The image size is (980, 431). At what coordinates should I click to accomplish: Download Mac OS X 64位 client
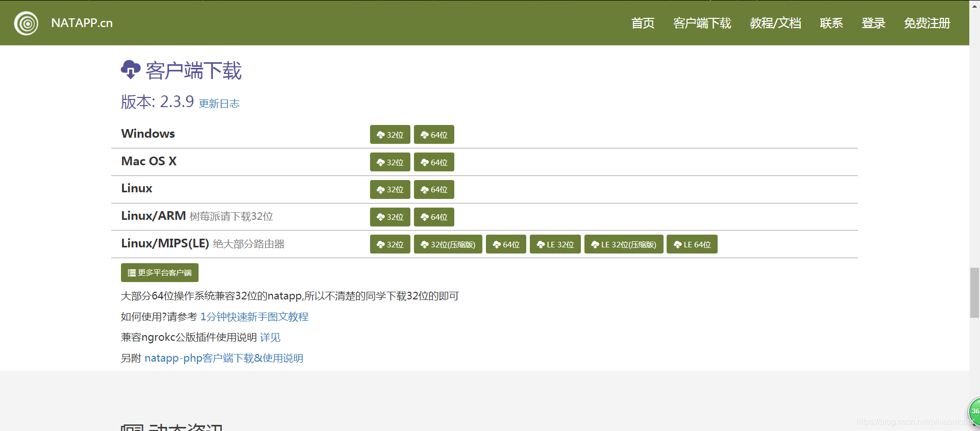pyautogui.click(x=434, y=162)
